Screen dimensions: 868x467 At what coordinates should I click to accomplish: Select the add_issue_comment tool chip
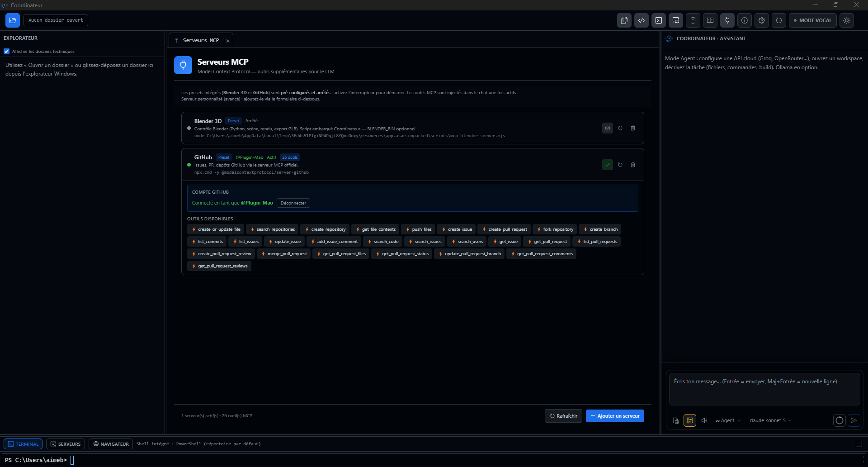point(334,242)
